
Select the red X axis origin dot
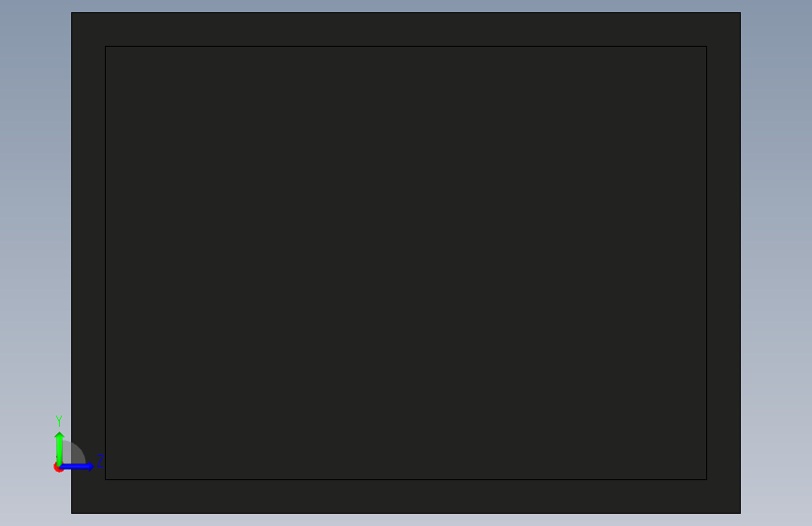click(x=58, y=467)
